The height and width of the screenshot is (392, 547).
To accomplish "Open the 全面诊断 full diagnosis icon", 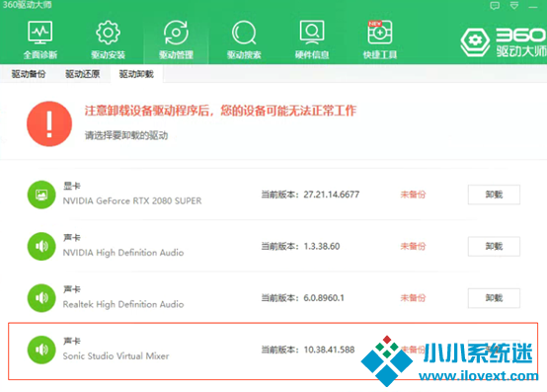I will point(40,33).
